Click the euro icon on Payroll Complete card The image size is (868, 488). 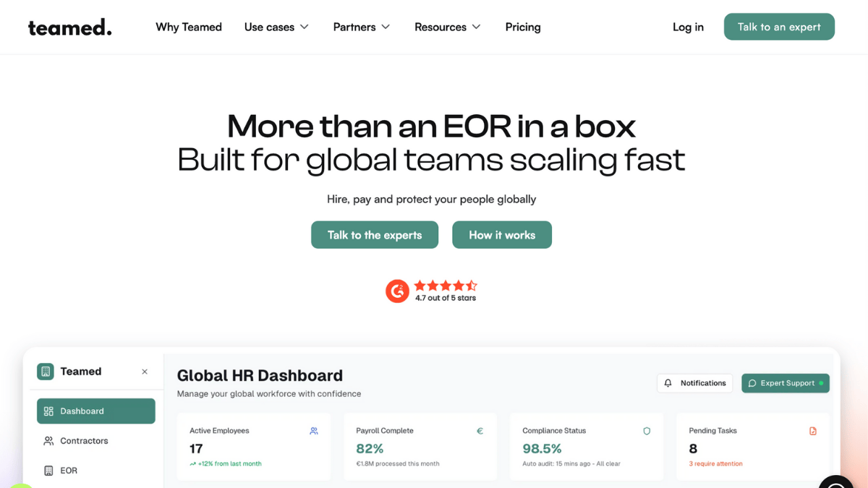click(x=480, y=430)
